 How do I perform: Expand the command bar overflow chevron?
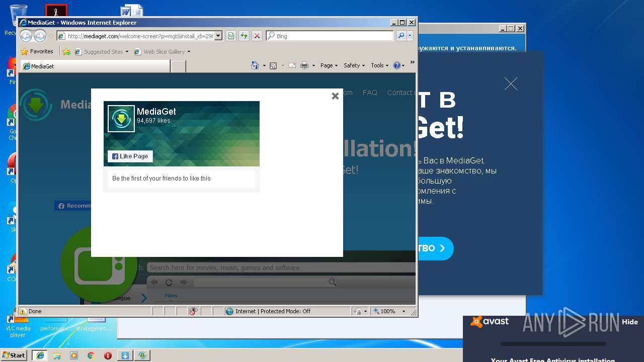[412, 62]
